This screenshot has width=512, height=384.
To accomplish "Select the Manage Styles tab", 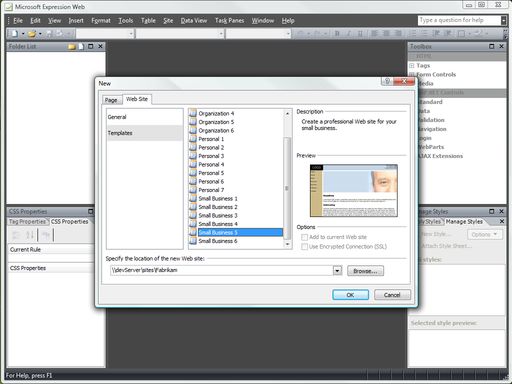I will (x=464, y=221).
